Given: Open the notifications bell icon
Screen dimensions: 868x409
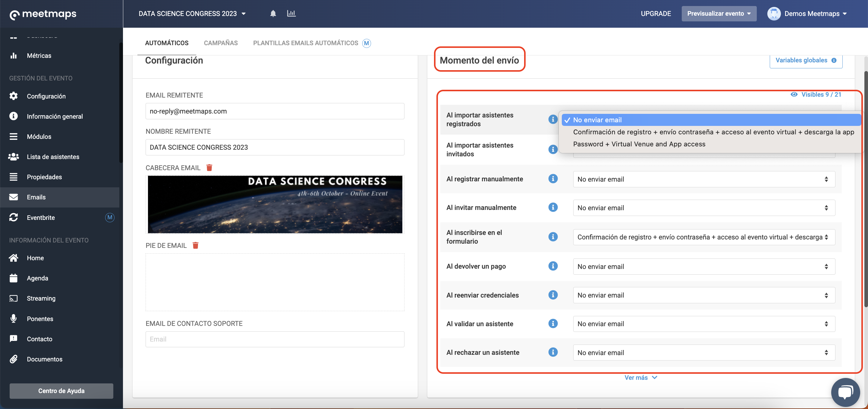Looking at the screenshot, I should pos(273,14).
